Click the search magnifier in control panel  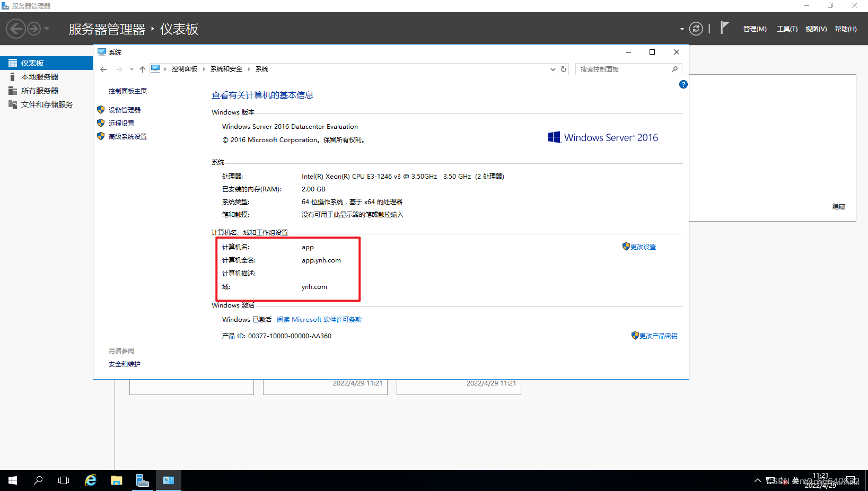(x=674, y=69)
